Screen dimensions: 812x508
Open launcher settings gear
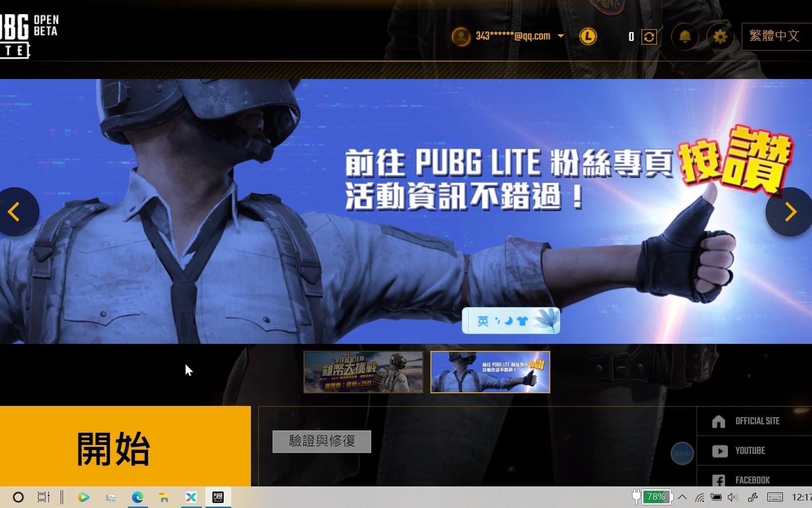720,36
